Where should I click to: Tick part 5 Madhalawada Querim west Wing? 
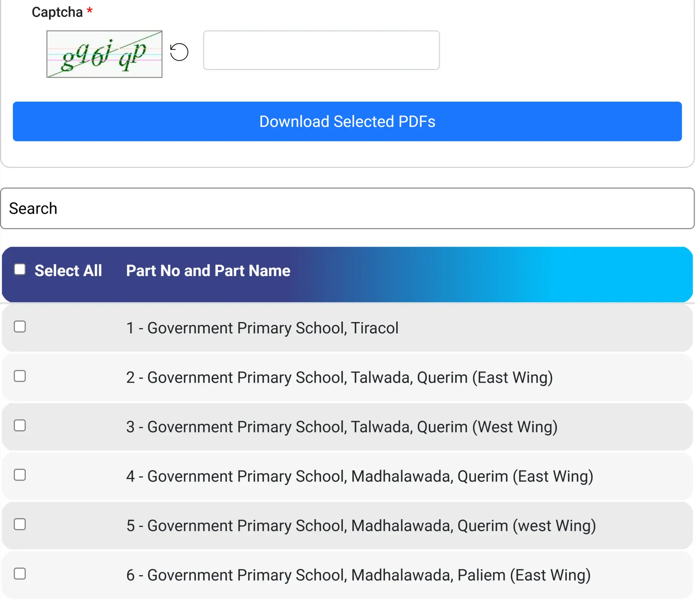(20, 524)
